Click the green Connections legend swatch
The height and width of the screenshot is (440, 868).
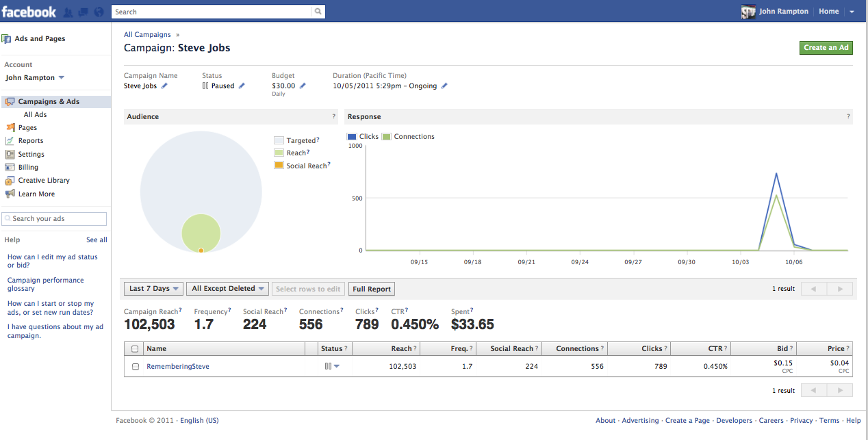coord(386,137)
